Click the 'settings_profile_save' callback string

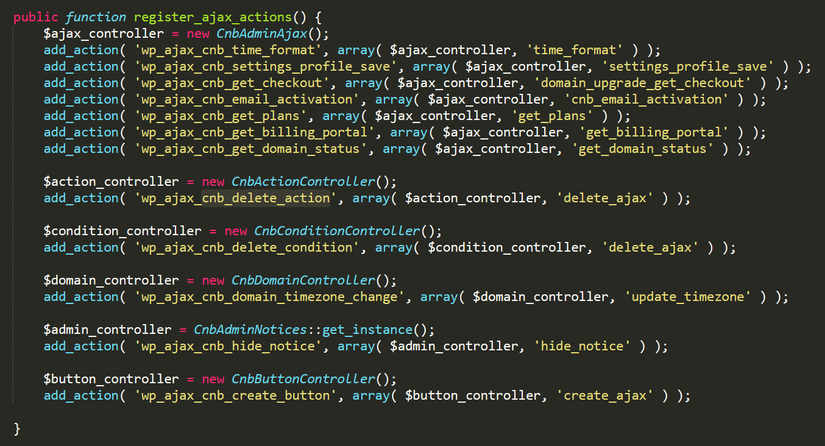pos(688,67)
